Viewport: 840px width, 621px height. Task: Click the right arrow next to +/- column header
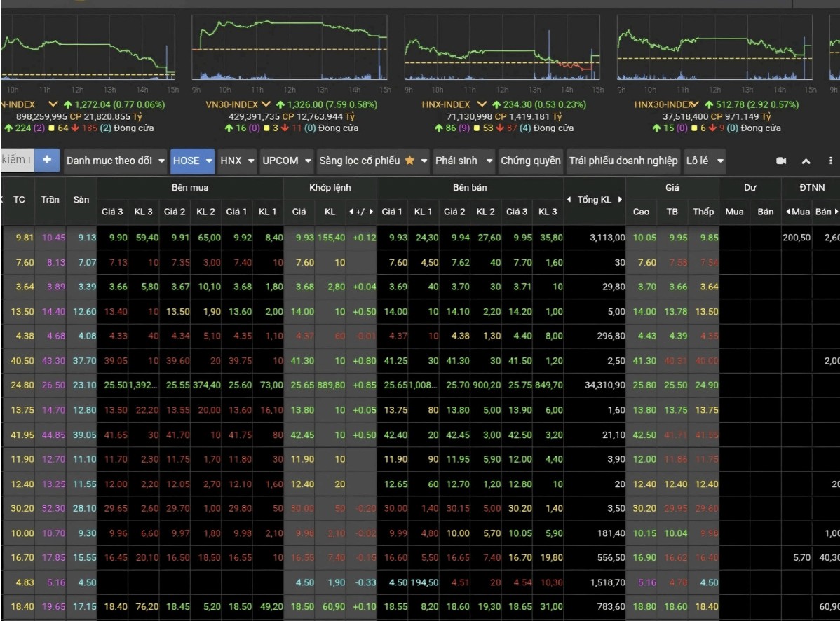(371, 212)
